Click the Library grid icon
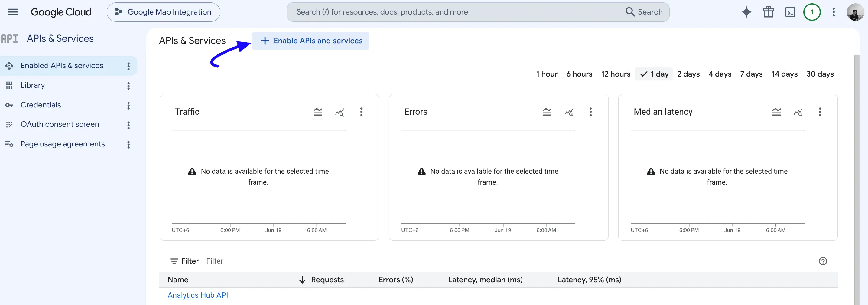Screen dimensions: 868x305 [9, 85]
